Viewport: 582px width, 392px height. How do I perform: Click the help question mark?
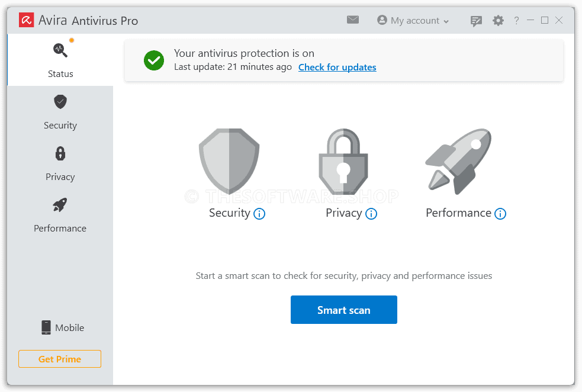(x=516, y=20)
